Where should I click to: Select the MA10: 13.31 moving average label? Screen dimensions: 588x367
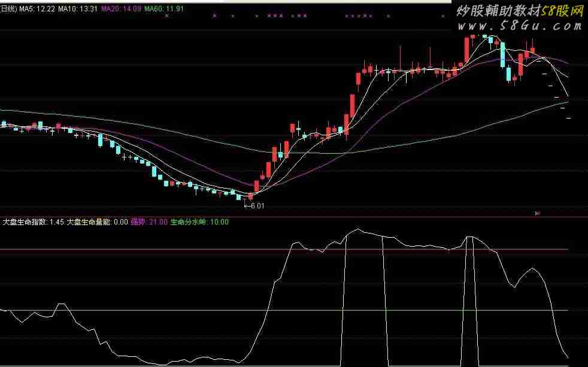click(x=78, y=8)
